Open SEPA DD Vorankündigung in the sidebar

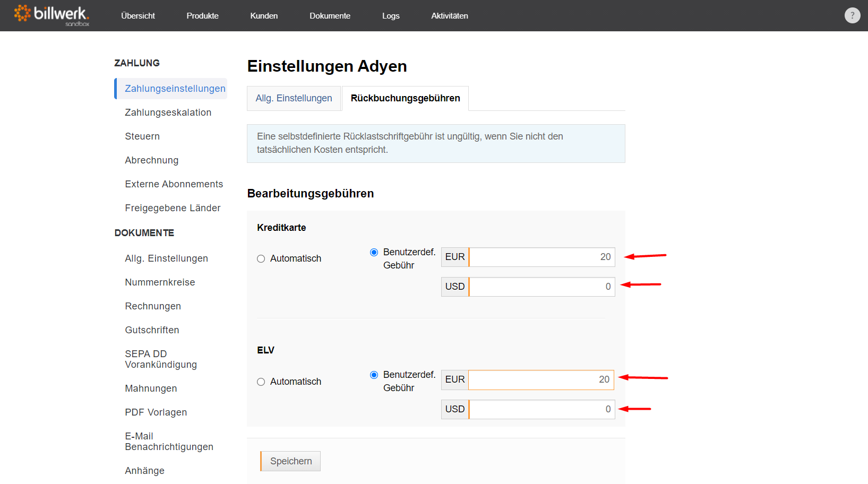(x=161, y=359)
